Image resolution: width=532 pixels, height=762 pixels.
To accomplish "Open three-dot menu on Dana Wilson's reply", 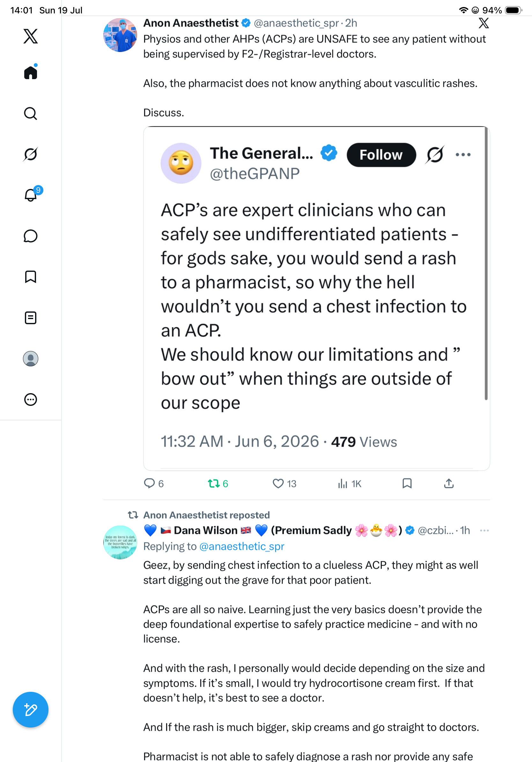I will (x=484, y=530).
